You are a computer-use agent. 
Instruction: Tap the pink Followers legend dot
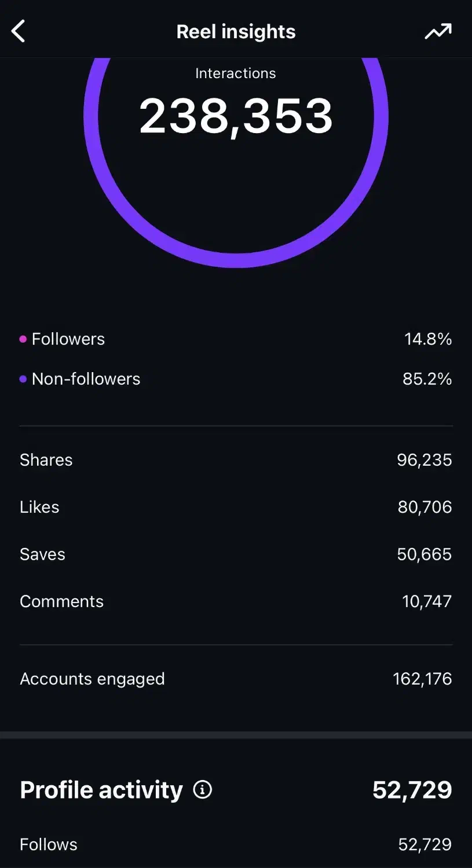tap(23, 339)
